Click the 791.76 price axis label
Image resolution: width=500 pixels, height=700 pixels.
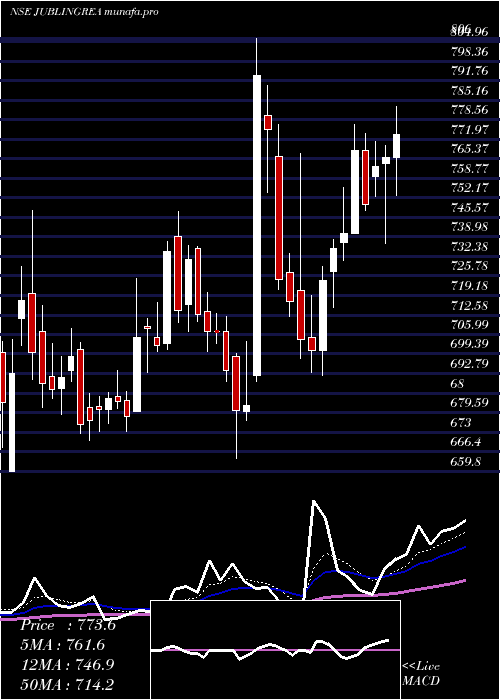tap(469, 71)
